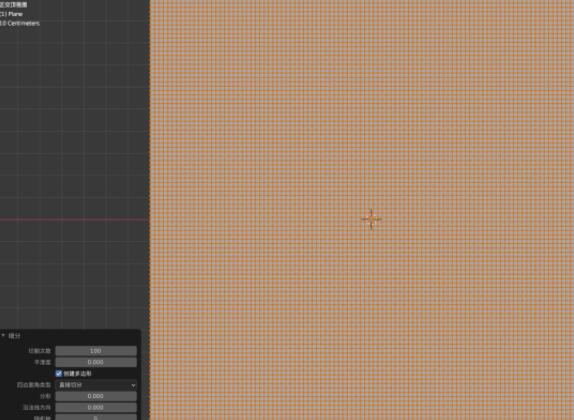Click the smoothness field below the 100 field
The image size is (574, 420).
click(96, 362)
